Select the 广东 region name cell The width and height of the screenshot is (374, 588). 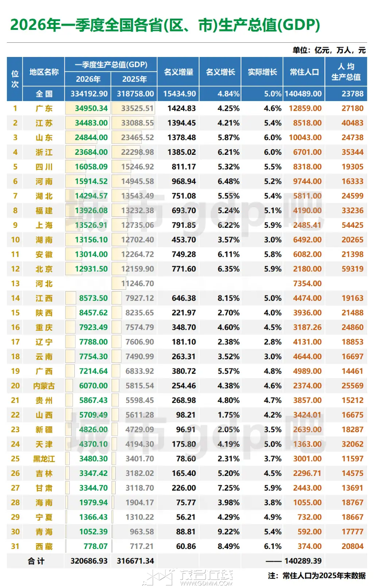(x=44, y=109)
